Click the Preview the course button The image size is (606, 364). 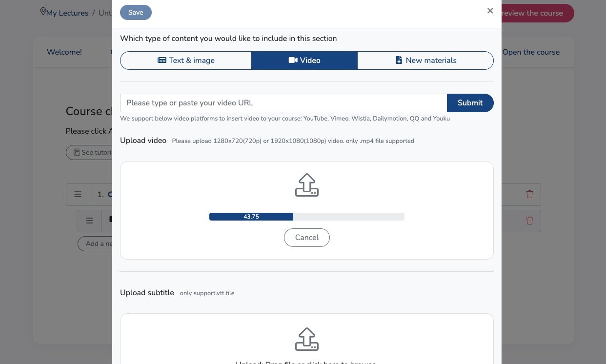pos(537,13)
